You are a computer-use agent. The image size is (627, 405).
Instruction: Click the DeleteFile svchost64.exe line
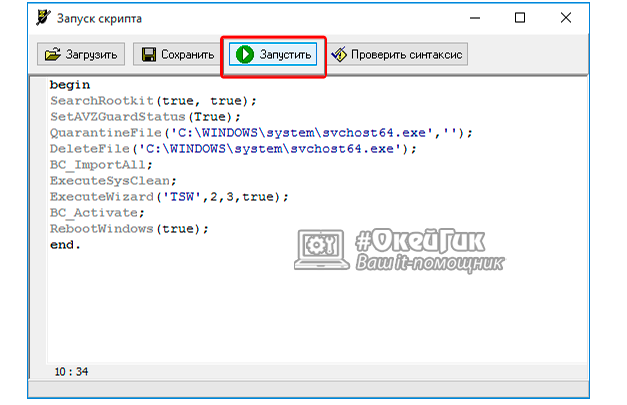point(233,149)
